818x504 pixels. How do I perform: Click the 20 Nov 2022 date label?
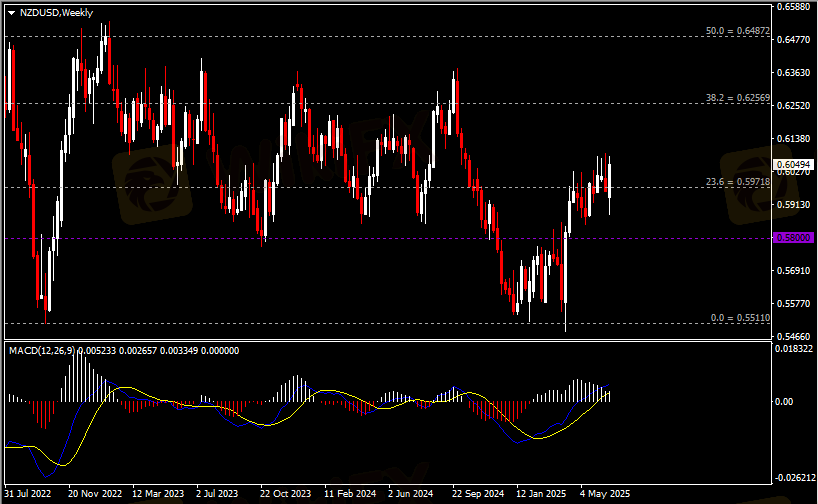93,494
